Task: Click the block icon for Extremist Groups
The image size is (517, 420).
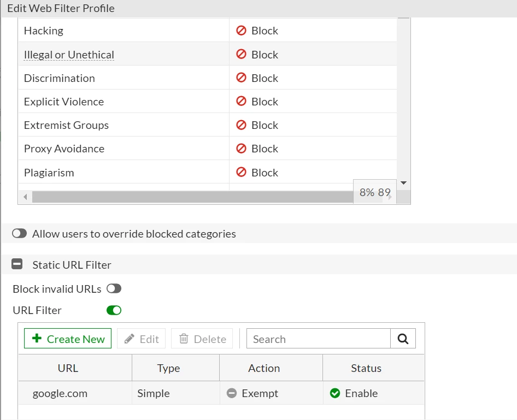Action: pos(241,125)
